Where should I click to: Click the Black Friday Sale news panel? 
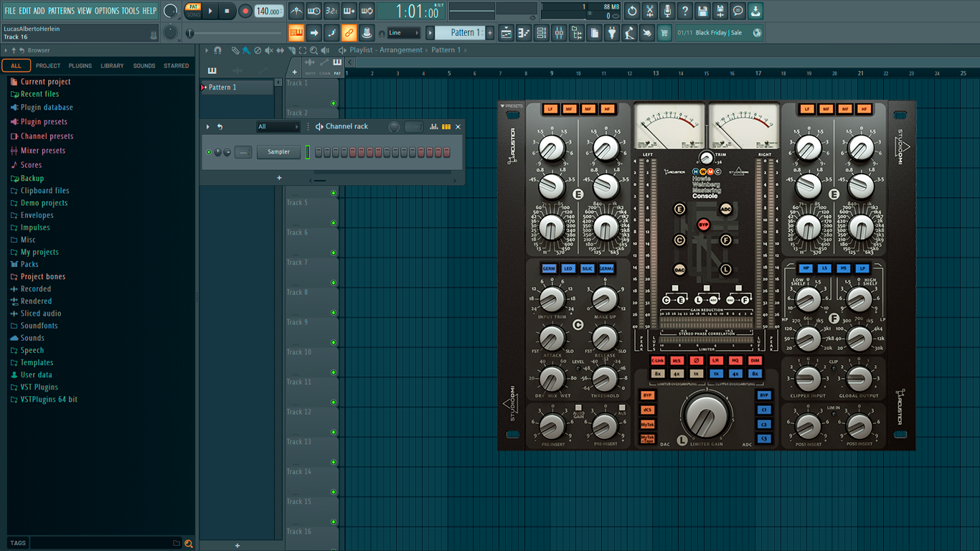[x=719, y=32]
